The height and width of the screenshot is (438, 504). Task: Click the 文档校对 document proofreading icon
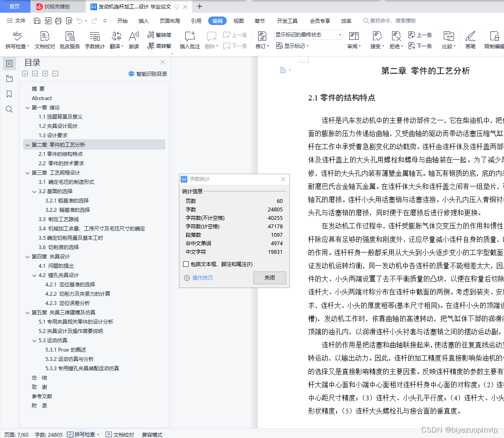click(x=45, y=36)
